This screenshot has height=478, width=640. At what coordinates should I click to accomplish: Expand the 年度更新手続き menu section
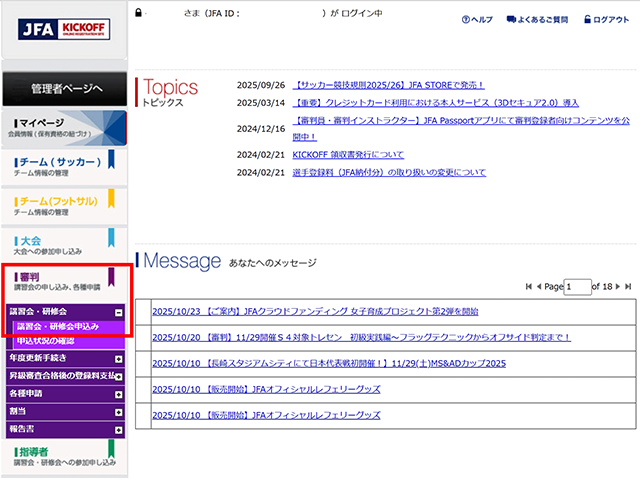[119, 359]
